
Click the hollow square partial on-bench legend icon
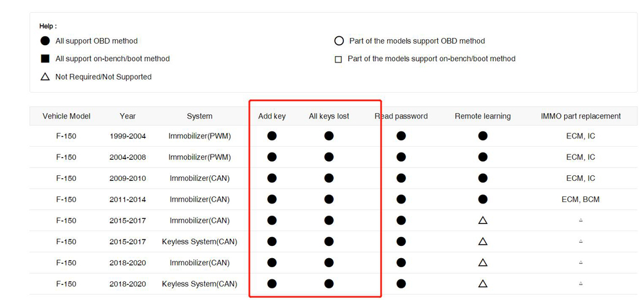click(339, 59)
